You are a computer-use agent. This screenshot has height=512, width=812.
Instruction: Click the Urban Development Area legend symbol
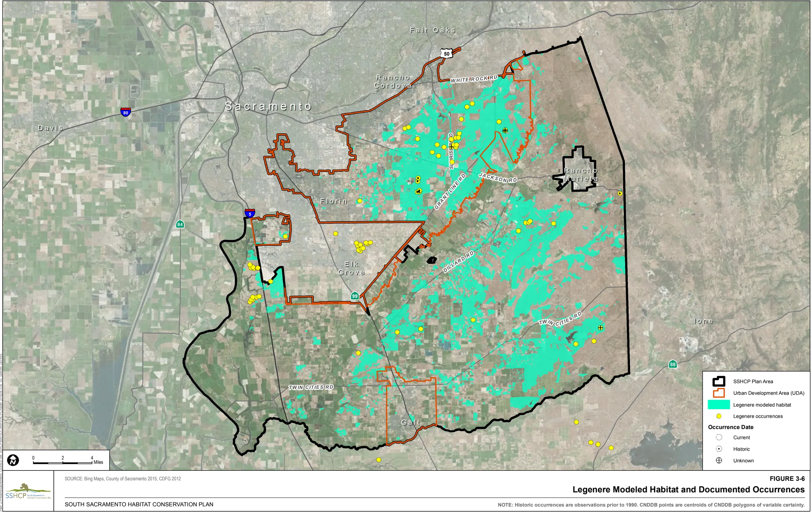click(719, 393)
